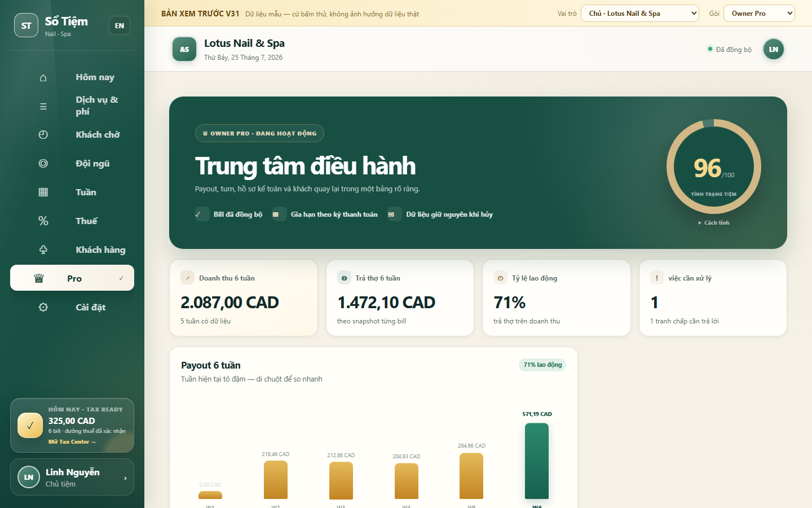Click the BẢN XEM TRƯỚC V31 label
This screenshot has height=508, width=812.
coord(200,14)
